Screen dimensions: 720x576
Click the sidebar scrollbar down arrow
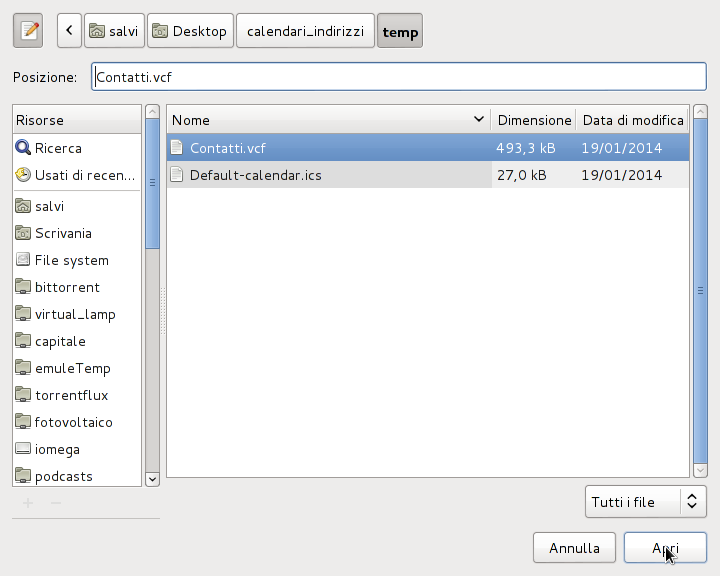pyautogui.click(x=152, y=479)
